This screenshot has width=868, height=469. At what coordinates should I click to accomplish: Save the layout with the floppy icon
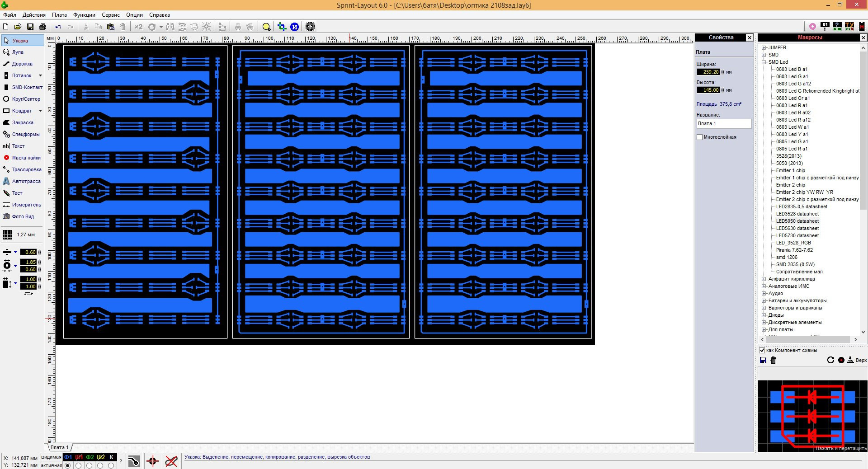pyautogui.click(x=30, y=27)
